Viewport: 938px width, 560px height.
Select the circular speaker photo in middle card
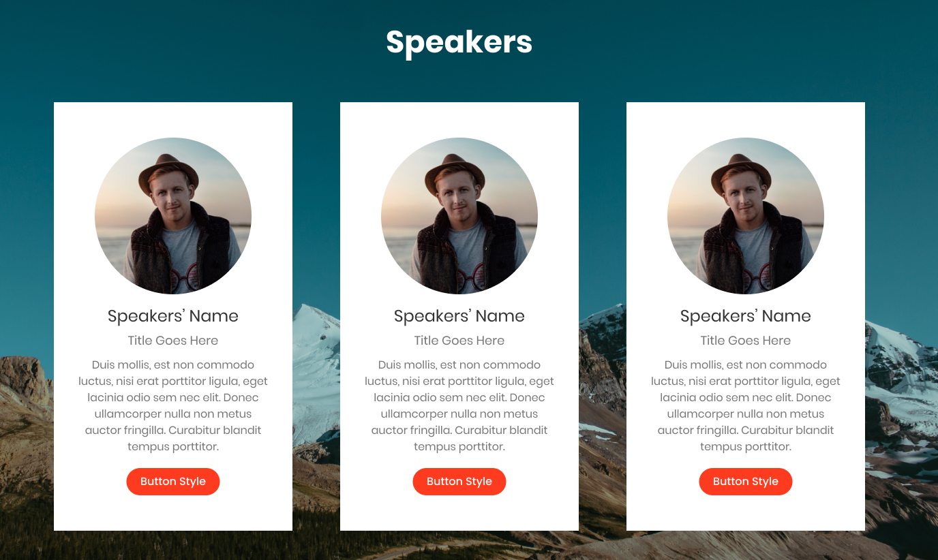pos(459,216)
